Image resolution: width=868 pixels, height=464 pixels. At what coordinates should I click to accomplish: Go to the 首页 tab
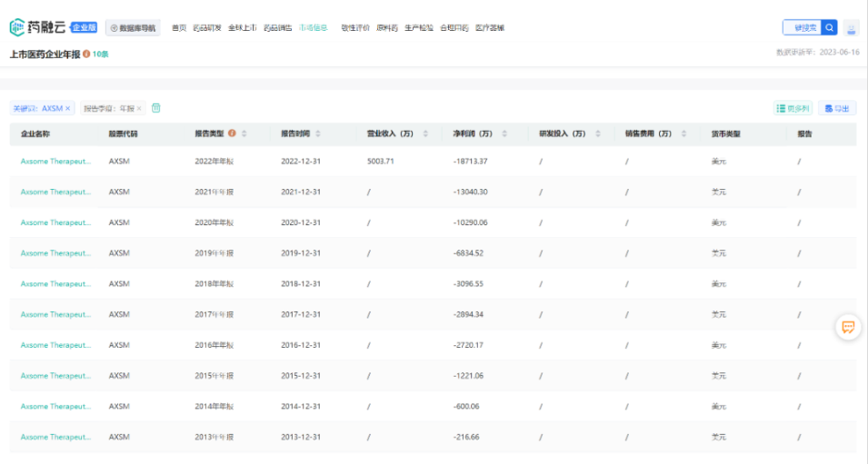click(x=179, y=28)
